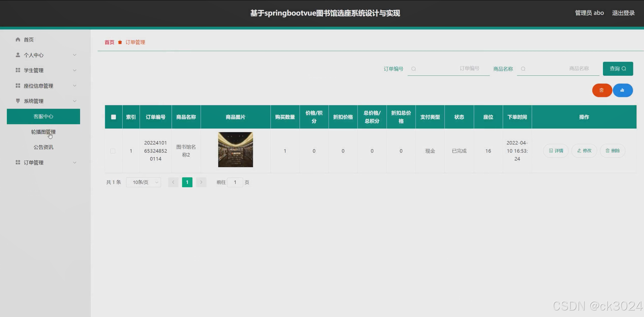
Task: Tick the checkbox for order row 1
Action: coord(113,151)
